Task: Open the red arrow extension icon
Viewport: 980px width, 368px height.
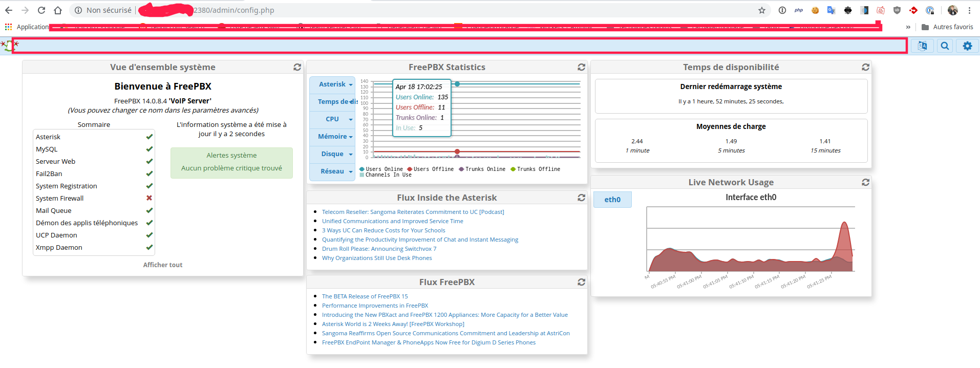Action: click(913, 10)
